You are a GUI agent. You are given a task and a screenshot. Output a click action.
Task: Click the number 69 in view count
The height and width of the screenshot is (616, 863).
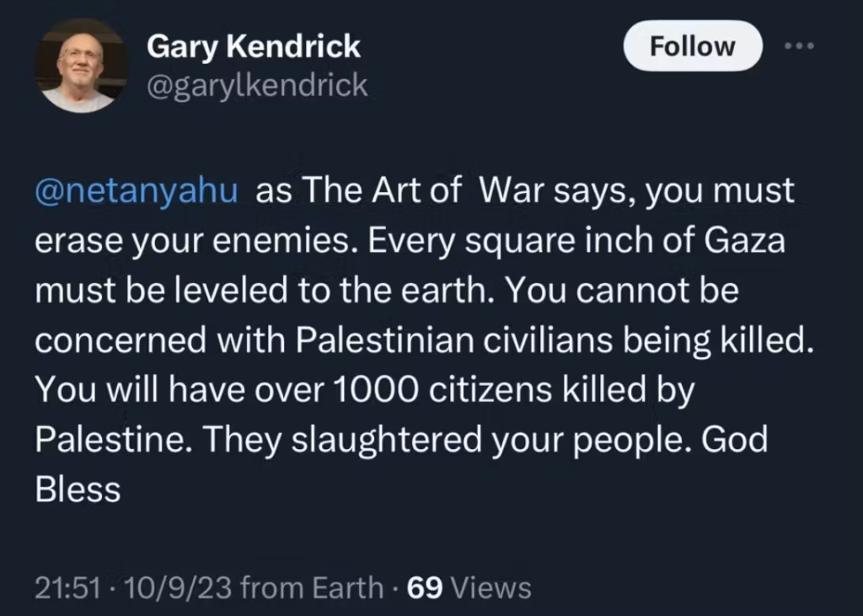(423, 587)
